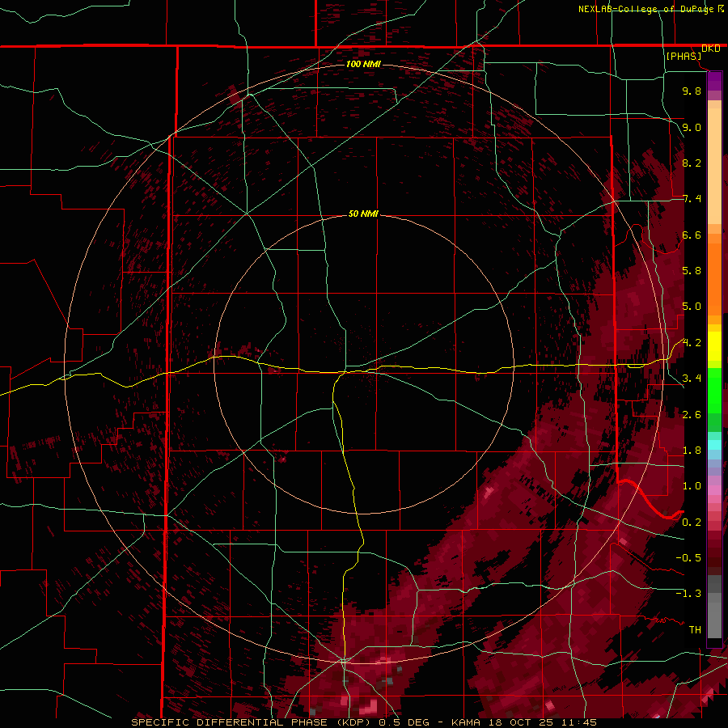Pick the bright green band in color scale

[714, 390]
